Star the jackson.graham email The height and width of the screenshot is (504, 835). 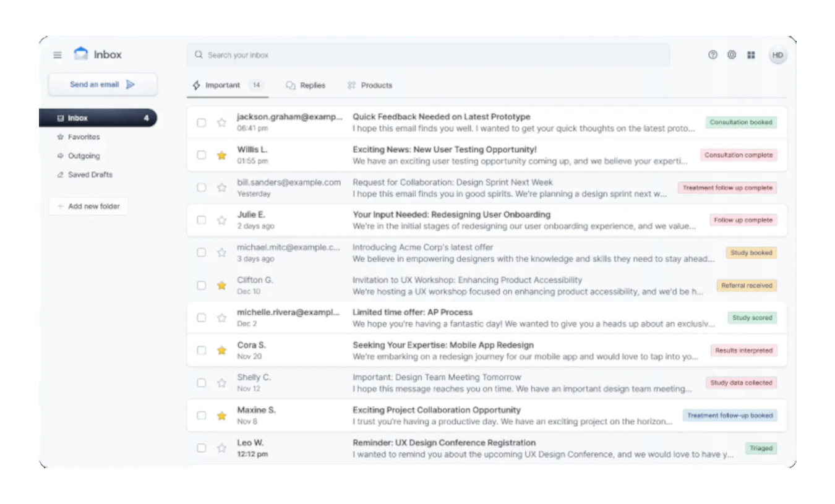coord(221,122)
